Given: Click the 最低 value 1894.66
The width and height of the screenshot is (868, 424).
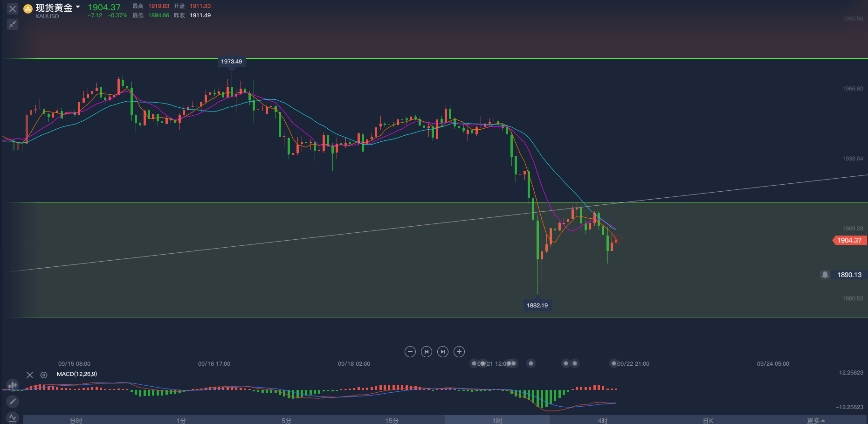Looking at the screenshot, I should coord(159,15).
